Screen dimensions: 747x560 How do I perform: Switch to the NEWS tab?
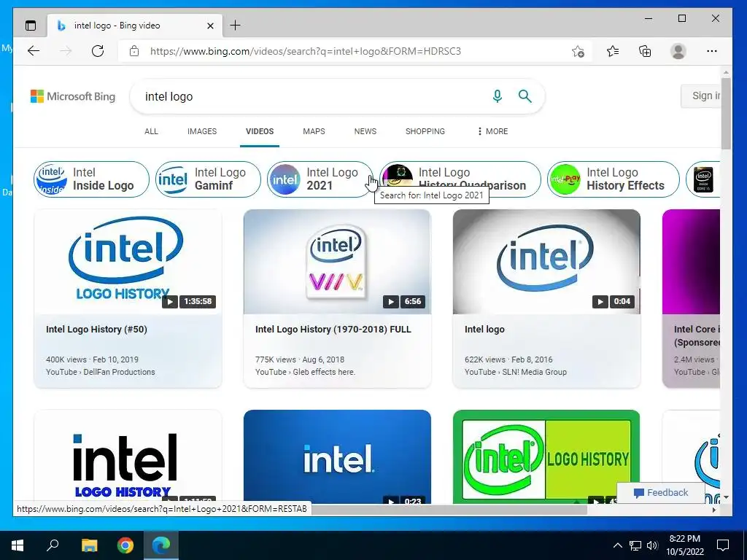[365, 131]
